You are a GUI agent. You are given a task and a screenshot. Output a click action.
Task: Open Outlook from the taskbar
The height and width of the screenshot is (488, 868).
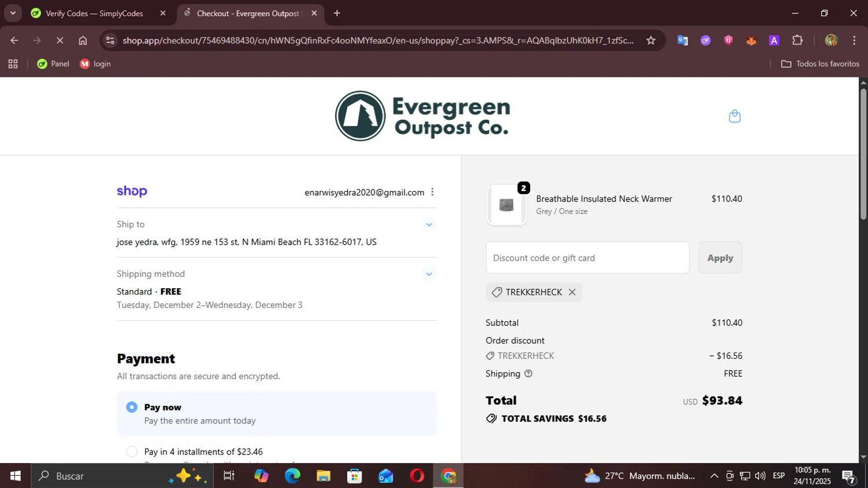(x=385, y=476)
